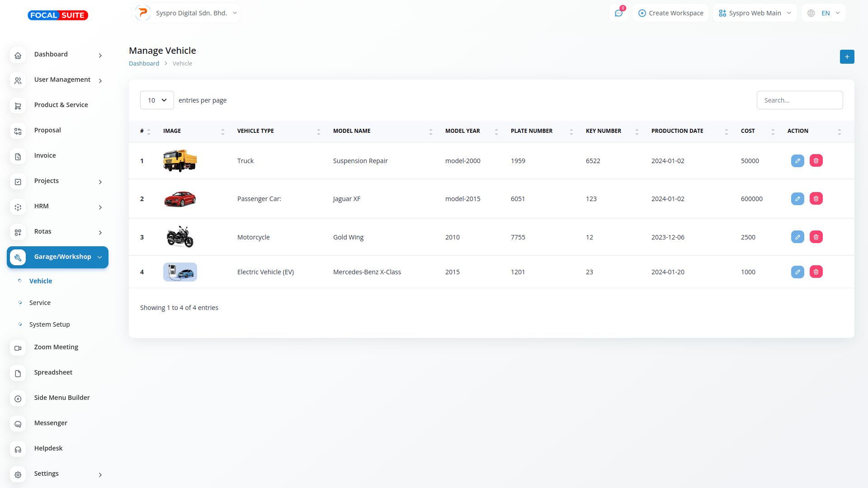Click the Zoom Meeting camera icon
Image resolution: width=868 pixels, height=488 pixels.
point(18,348)
